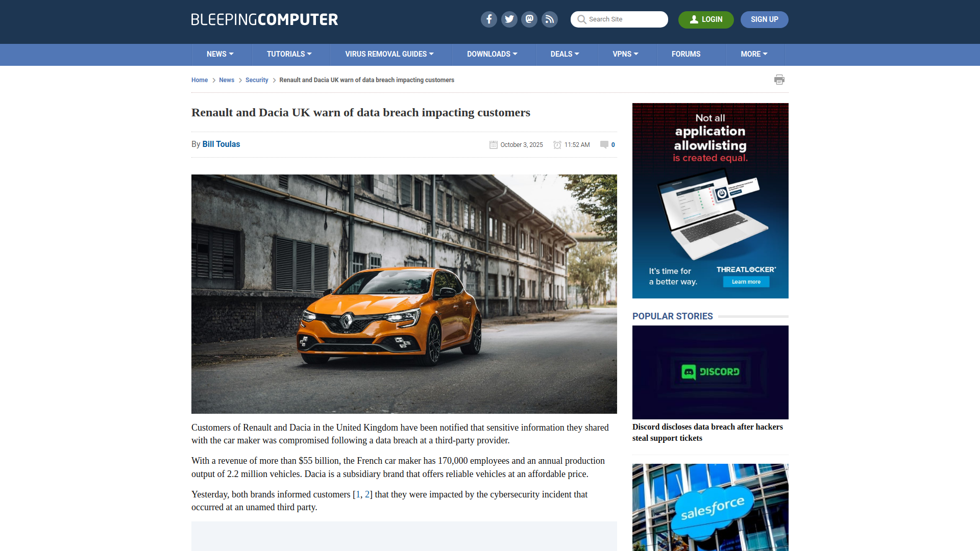Start a search with the magnifier icon

point(581,19)
